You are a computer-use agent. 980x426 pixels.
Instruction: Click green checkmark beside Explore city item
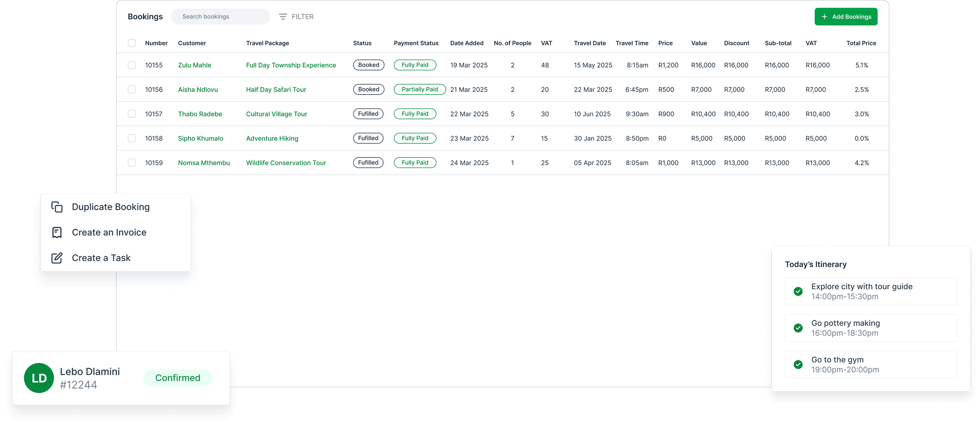click(798, 291)
